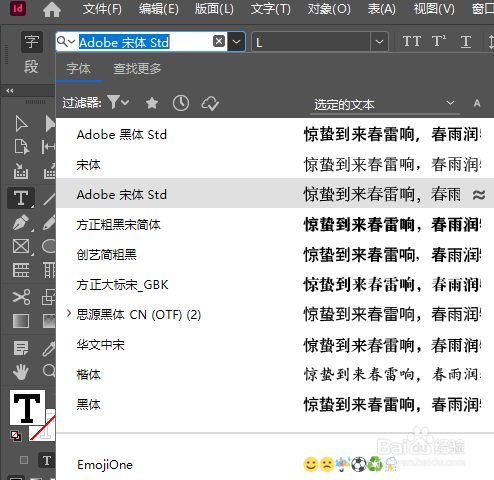494x480 pixels.
Task: Switch to character formatting controls 字
Action: coord(32,42)
